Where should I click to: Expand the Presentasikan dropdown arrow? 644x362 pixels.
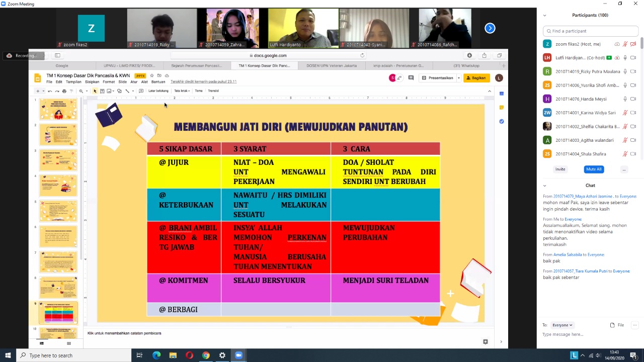pyautogui.click(x=458, y=78)
